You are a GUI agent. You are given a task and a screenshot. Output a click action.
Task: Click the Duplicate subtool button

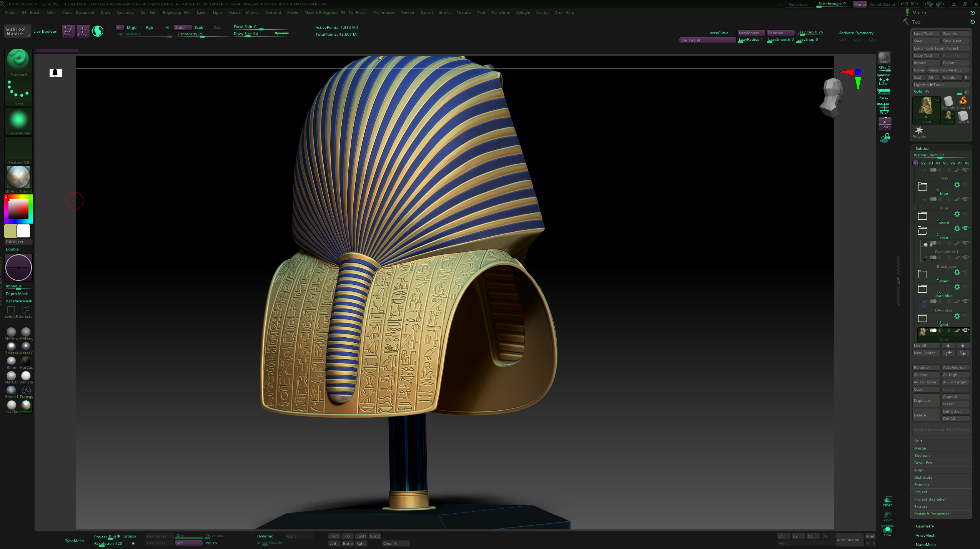coord(926,401)
